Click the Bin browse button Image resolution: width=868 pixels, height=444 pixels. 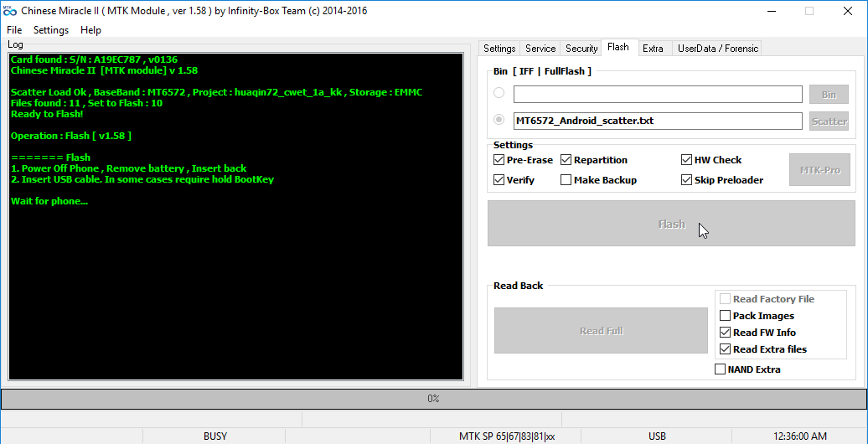[829, 95]
